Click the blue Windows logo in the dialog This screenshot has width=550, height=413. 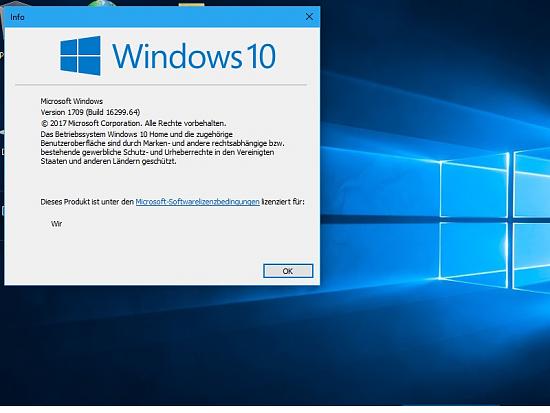coord(80,55)
